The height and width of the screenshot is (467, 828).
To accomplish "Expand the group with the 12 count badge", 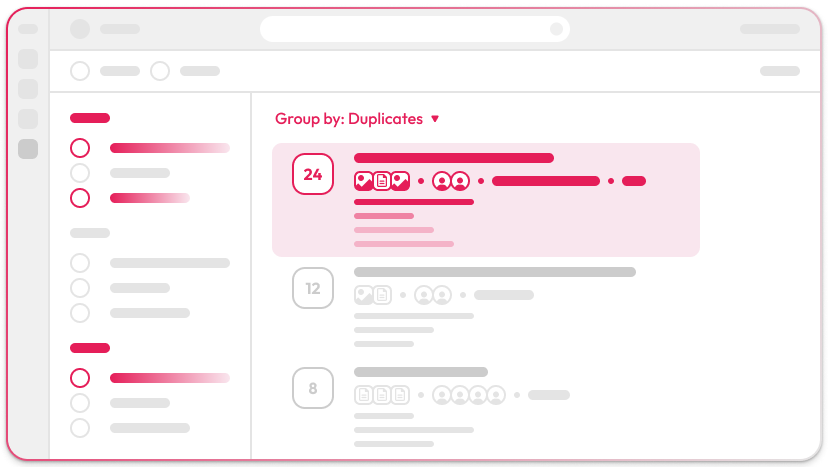I will tap(312, 288).
